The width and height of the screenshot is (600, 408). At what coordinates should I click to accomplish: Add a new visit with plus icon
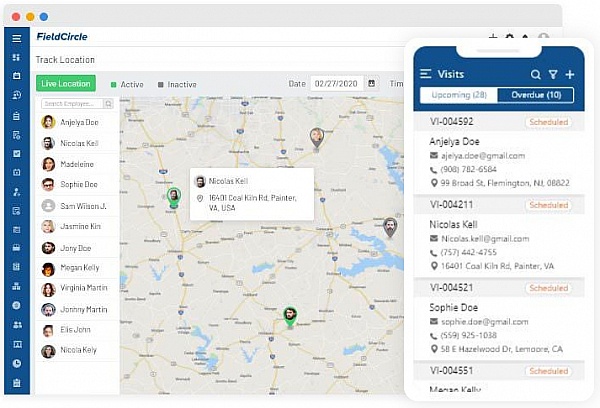click(569, 75)
